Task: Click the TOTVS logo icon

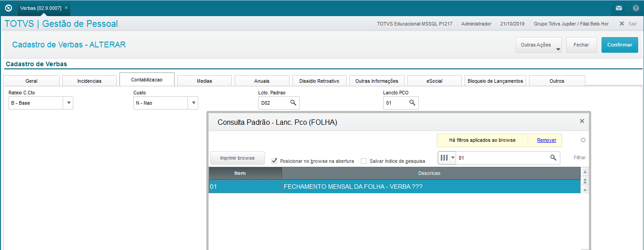Action: tap(8, 8)
